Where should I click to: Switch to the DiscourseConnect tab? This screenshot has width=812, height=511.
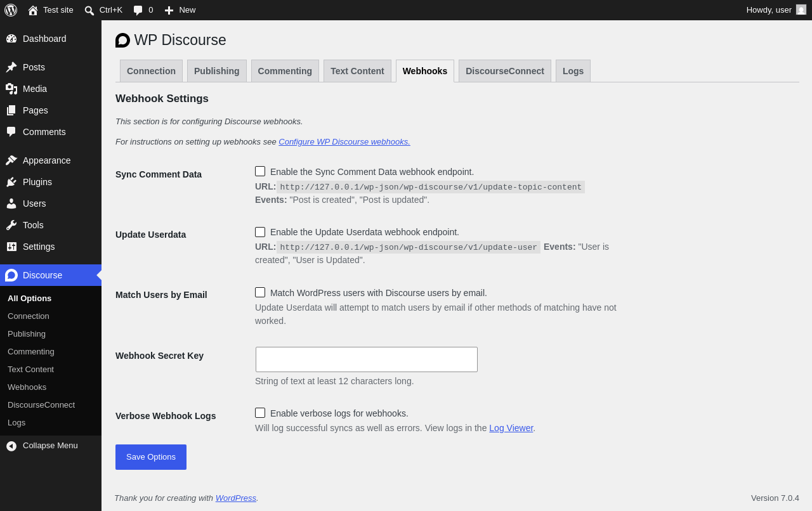(x=505, y=71)
